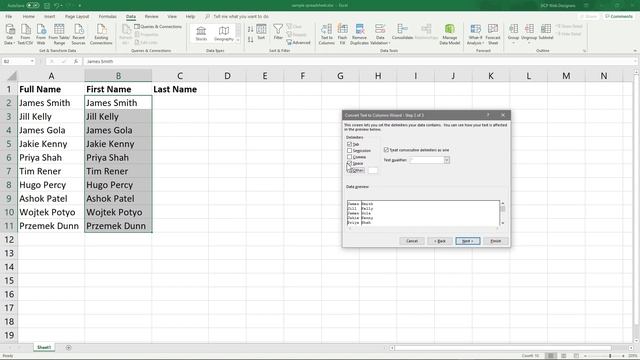Check the Comma delimiter checkbox
Viewport: 640px width, 360px height.
(x=349, y=157)
